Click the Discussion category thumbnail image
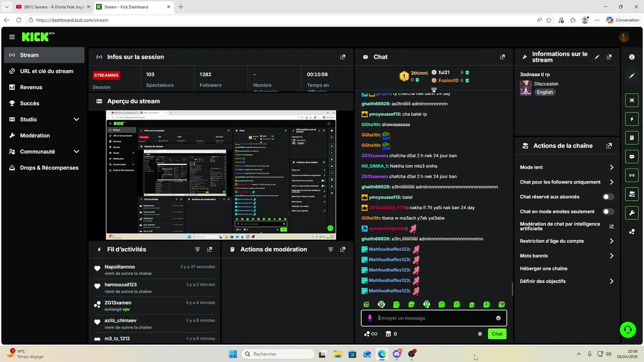Screen dimensions: 644x362 pyautogui.click(x=526, y=88)
